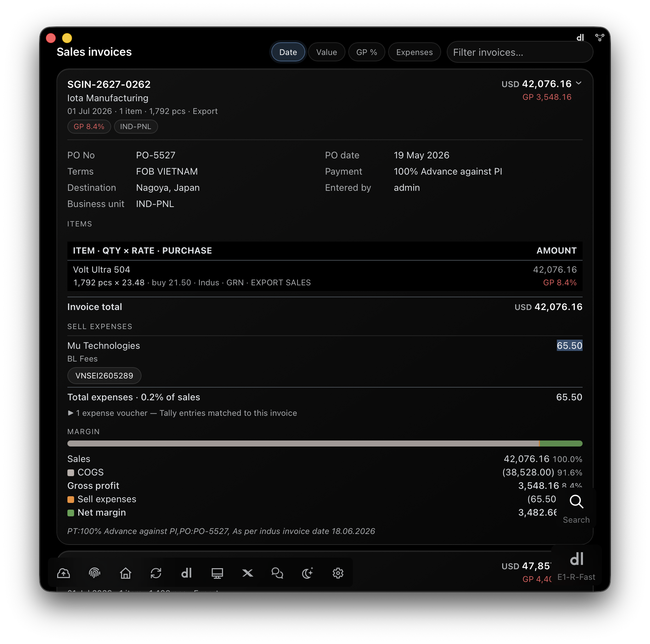Go to home via house icon
The height and width of the screenshot is (644, 650).
[x=125, y=573]
